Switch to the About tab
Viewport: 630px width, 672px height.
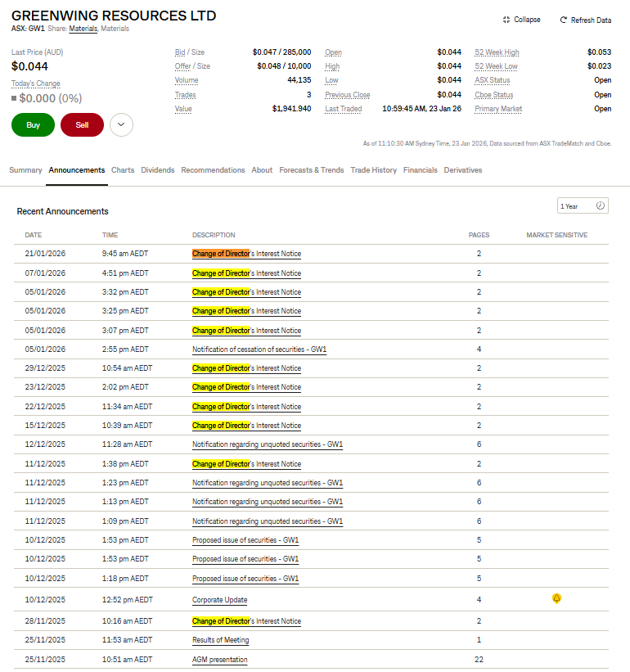tap(262, 170)
